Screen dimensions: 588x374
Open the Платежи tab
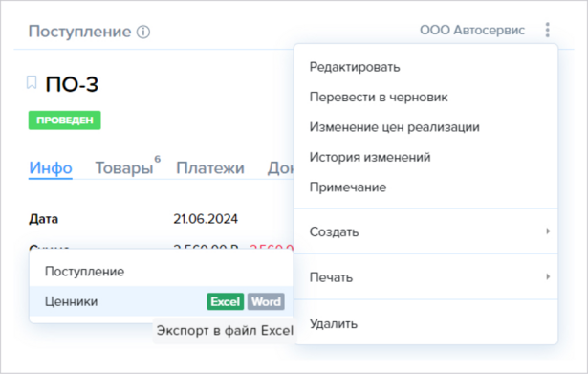click(210, 167)
